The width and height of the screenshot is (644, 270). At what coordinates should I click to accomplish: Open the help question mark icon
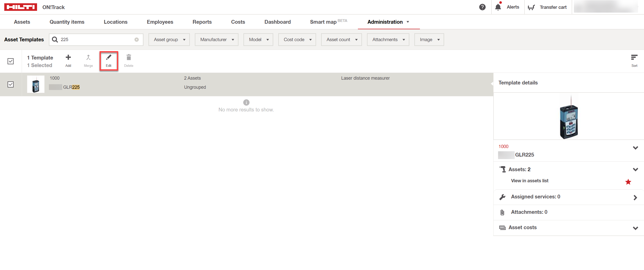(x=482, y=7)
